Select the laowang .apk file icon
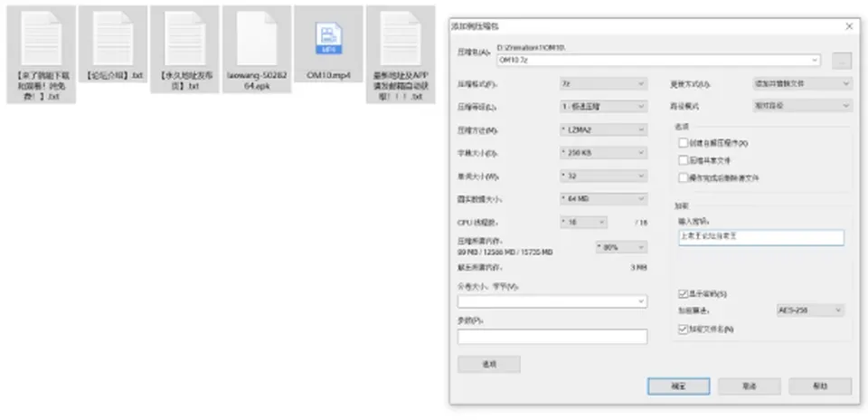Image resolution: width=868 pixels, height=420 pixels. pyautogui.click(x=256, y=38)
